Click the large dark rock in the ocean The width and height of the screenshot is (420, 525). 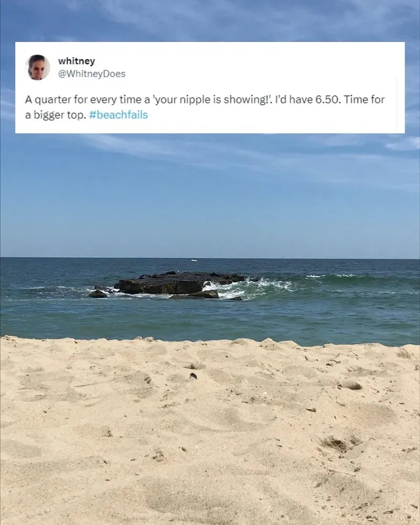177,283
